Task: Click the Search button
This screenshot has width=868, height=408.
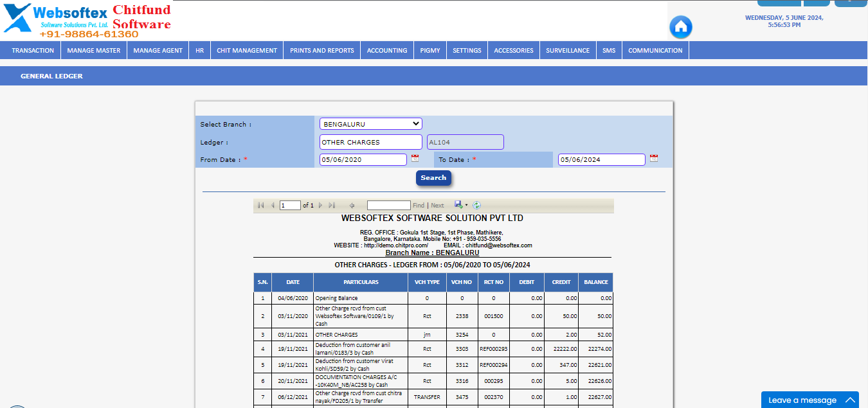Action: 433,178
